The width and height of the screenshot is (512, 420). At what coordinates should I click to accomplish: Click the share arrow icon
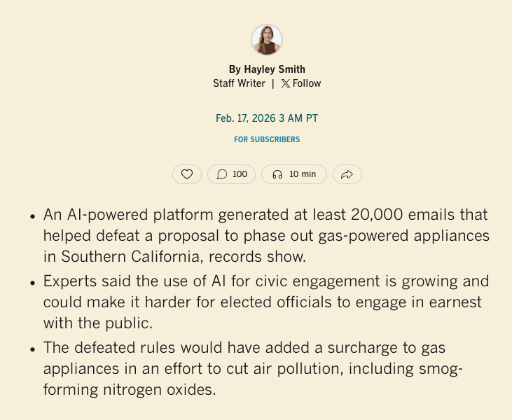(347, 174)
